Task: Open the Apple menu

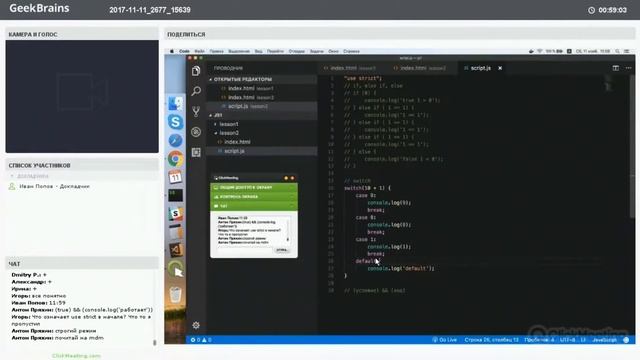Action: (x=171, y=51)
